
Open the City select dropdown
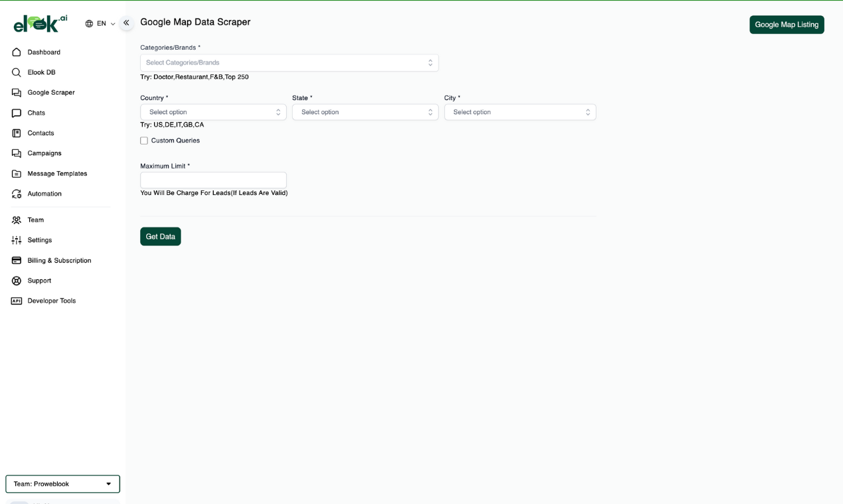tap(520, 112)
